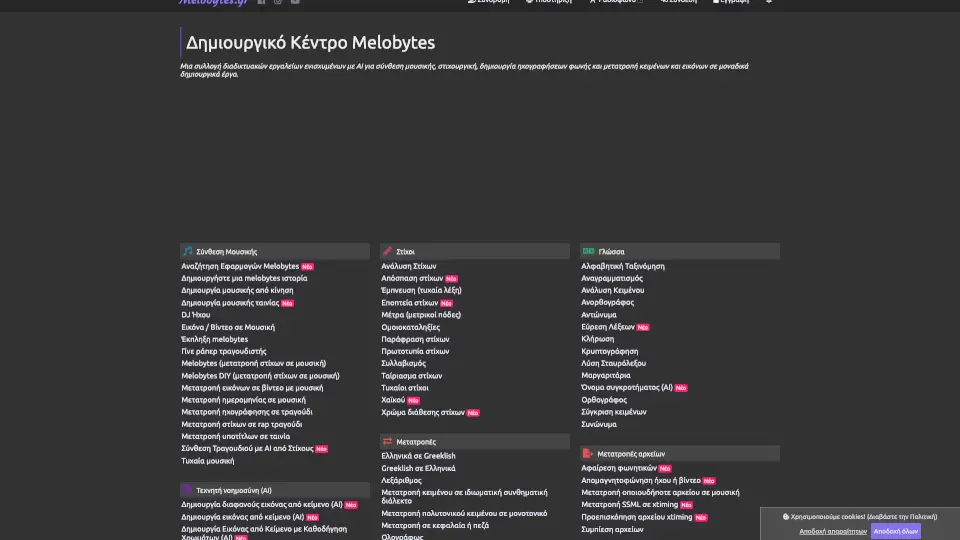The width and height of the screenshot is (960, 540).
Task: Open Μετατροπή ηχογράφησης σε τραγούδι
Action: pyautogui.click(x=247, y=412)
